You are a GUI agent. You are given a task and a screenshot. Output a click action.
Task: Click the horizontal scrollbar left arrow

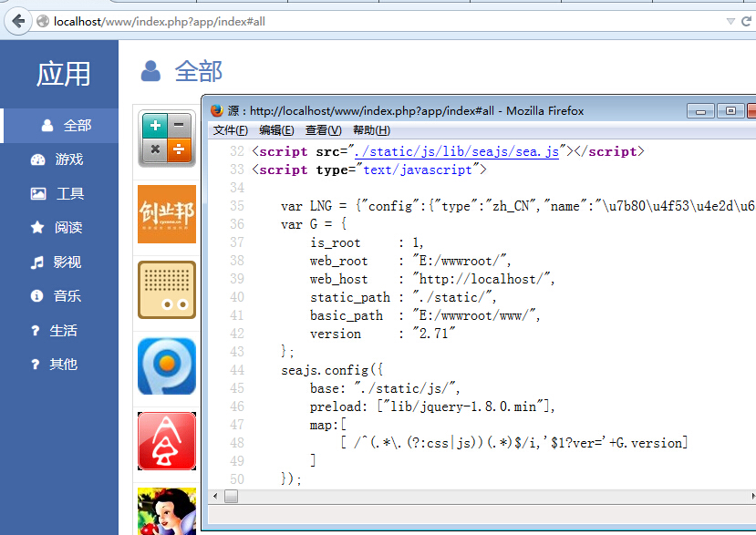coord(215,496)
